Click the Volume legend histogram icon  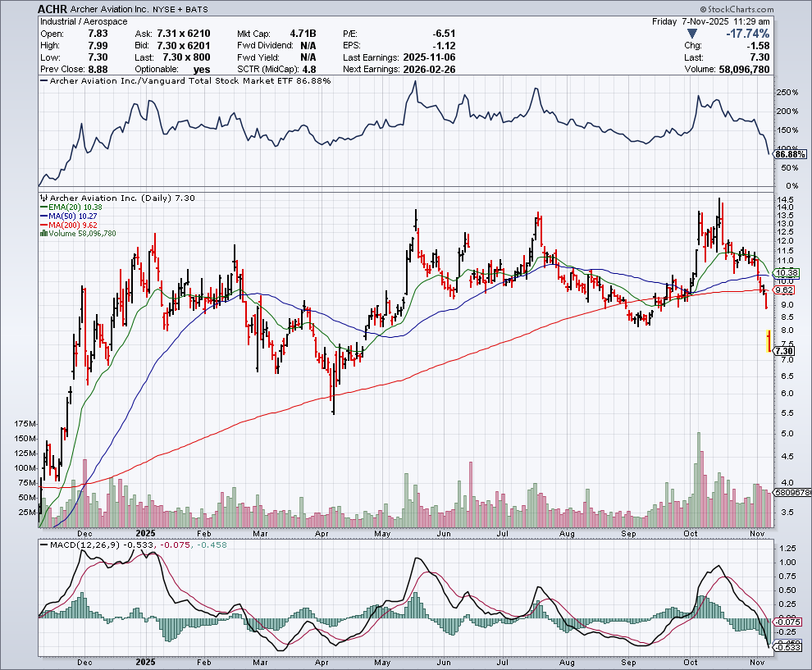(44, 235)
